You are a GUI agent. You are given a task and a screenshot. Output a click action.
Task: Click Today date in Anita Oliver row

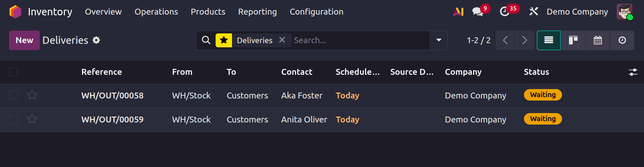[x=347, y=119]
